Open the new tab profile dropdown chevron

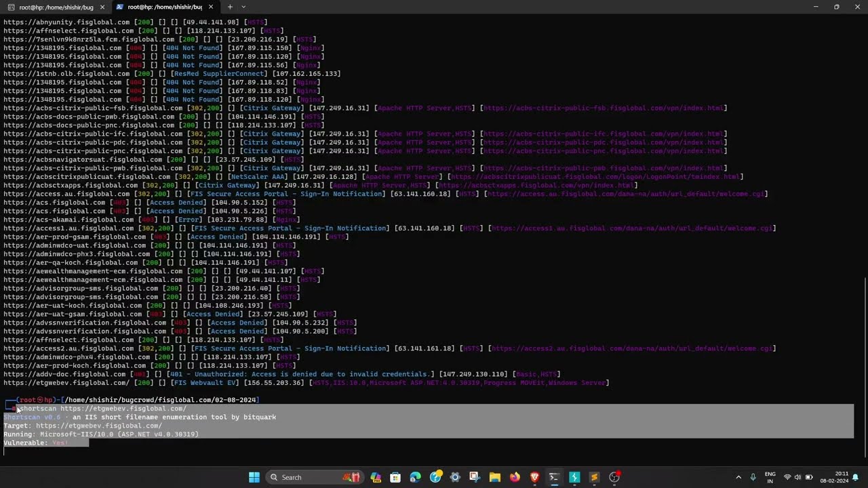pos(243,7)
